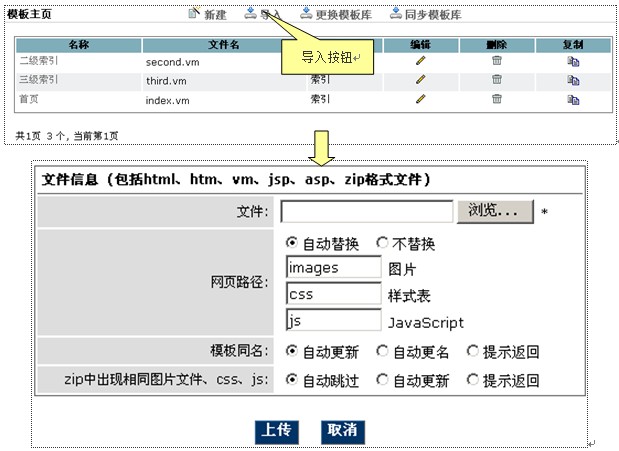Click the 文件 path input field
The height and width of the screenshot is (451, 619).
[367, 211]
